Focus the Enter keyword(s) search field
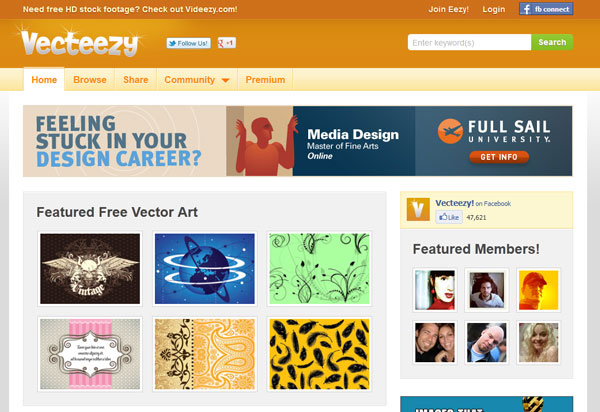 [470, 42]
